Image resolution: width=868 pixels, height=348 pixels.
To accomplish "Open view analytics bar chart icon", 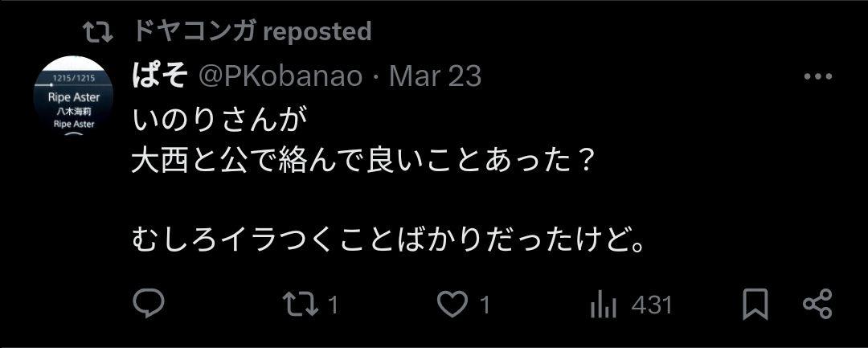I will 604,305.
